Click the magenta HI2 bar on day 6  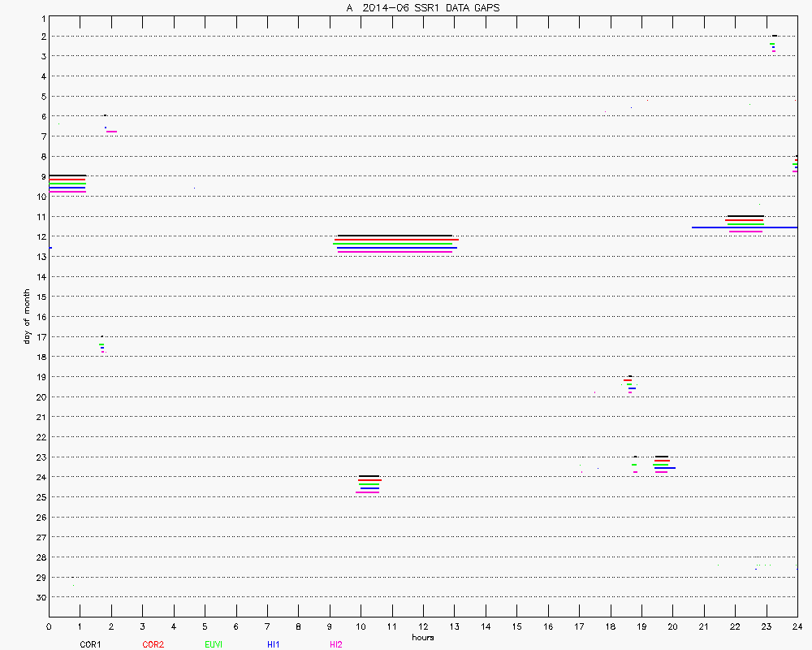click(111, 132)
